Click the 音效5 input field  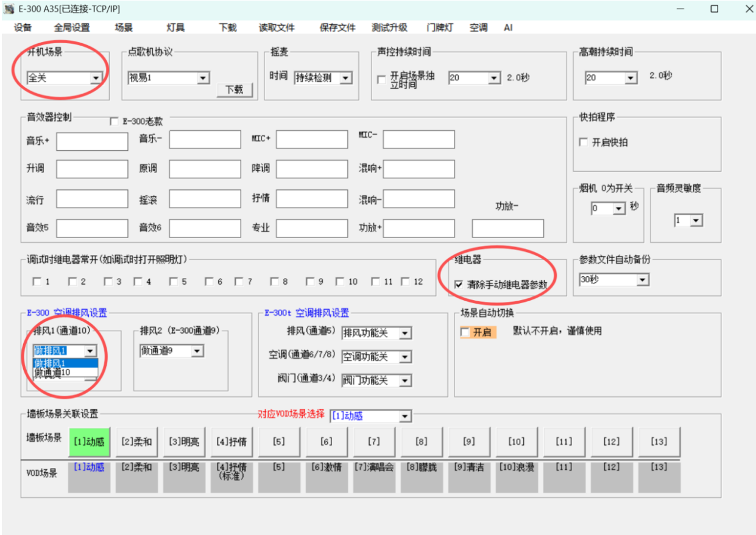(x=93, y=228)
